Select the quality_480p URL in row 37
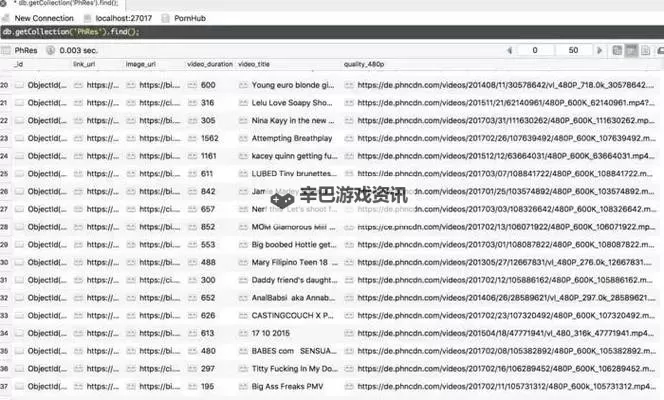Viewport: 664px width, 400px height. (506, 387)
